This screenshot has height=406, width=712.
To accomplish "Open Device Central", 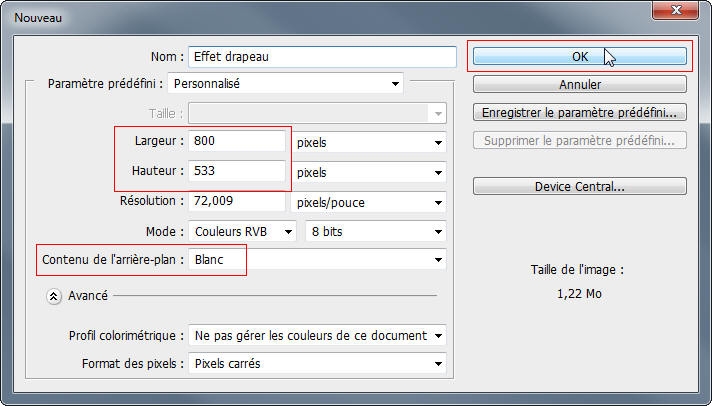I will click(580, 186).
